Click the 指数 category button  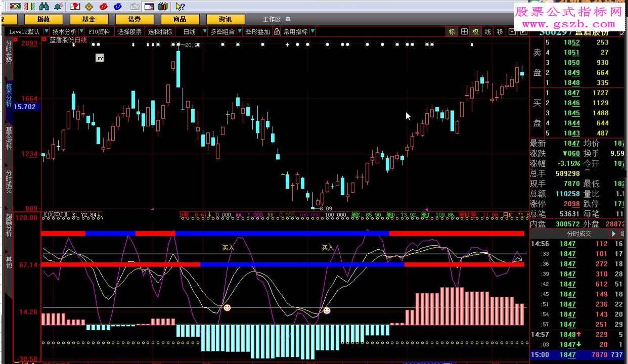click(43, 19)
